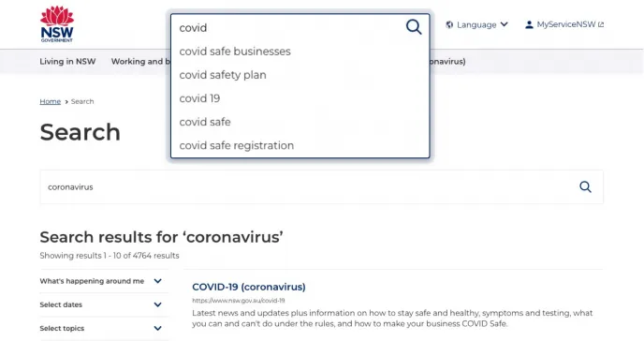Click the globe icon beside Language
Image resolution: width=644 pixels, height=341 pixels.
point(449,24)
